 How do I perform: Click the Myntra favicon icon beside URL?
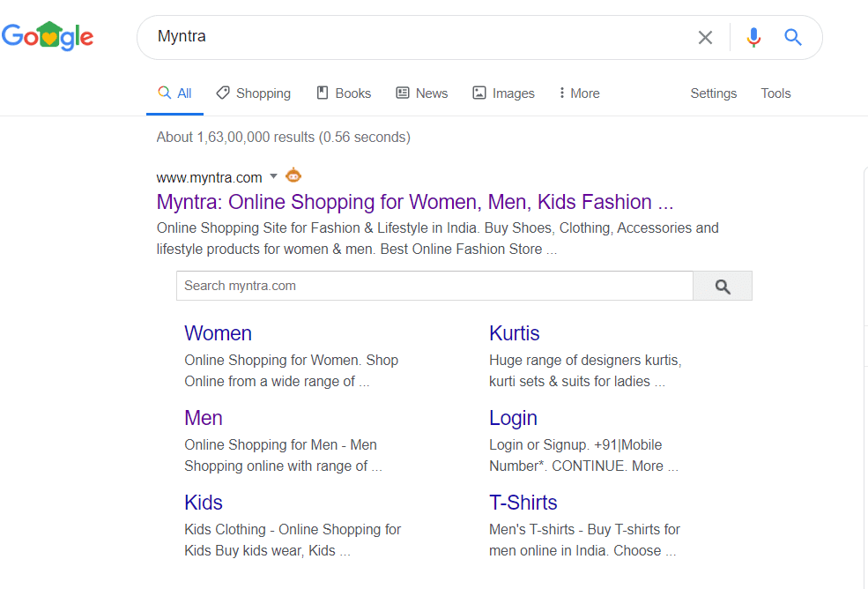tap(293, 175)
